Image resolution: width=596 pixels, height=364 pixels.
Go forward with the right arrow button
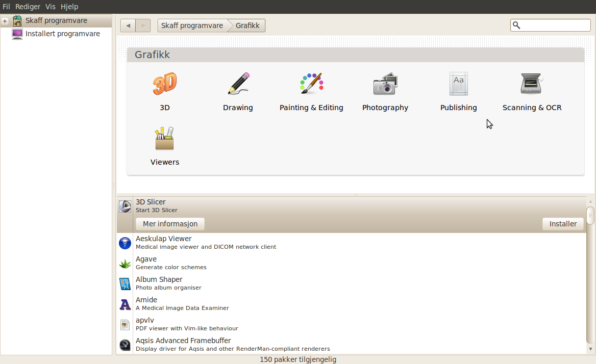143,25
